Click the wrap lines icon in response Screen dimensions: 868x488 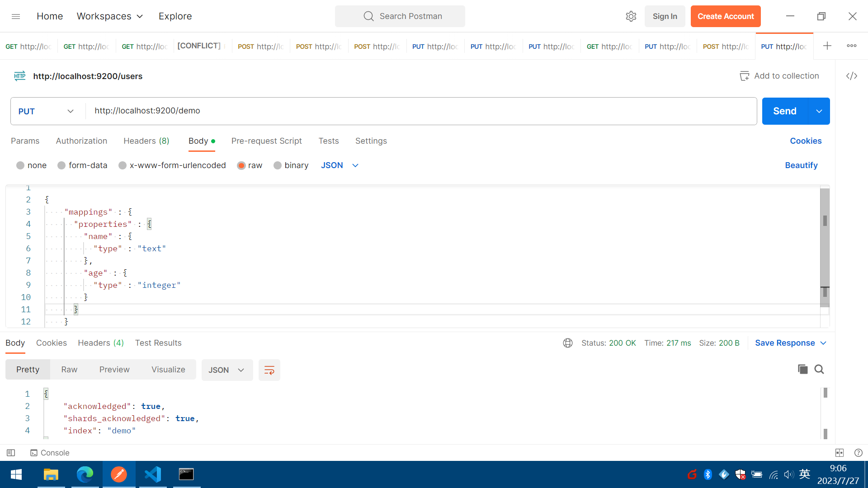point(269,370)
